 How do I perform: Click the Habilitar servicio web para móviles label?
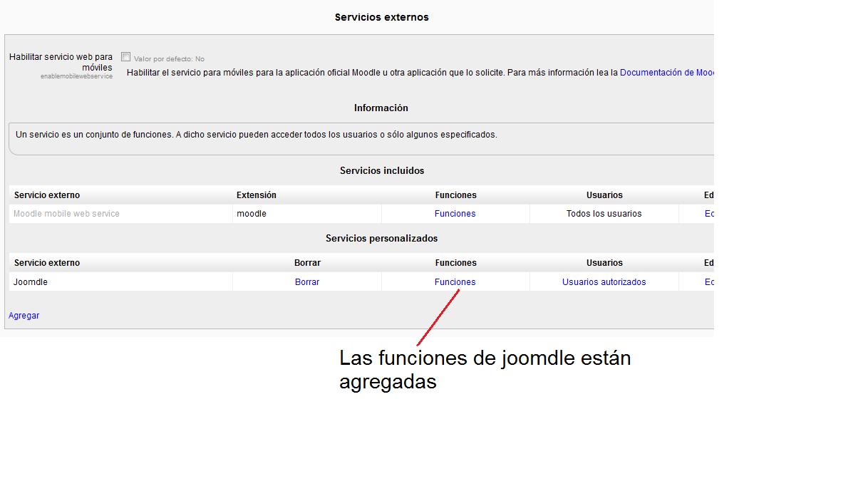pyautogui.click(x=61, y=62)
